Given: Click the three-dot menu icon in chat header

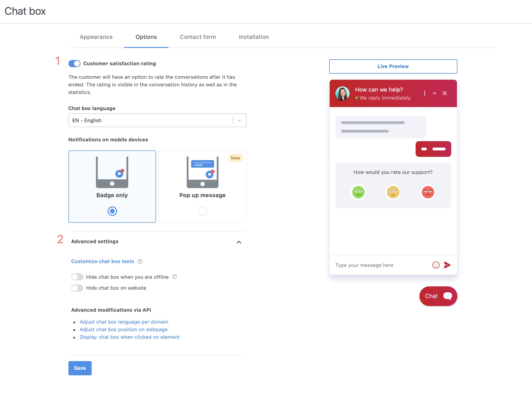Looking at the screenshot, I should coord(425,93).
